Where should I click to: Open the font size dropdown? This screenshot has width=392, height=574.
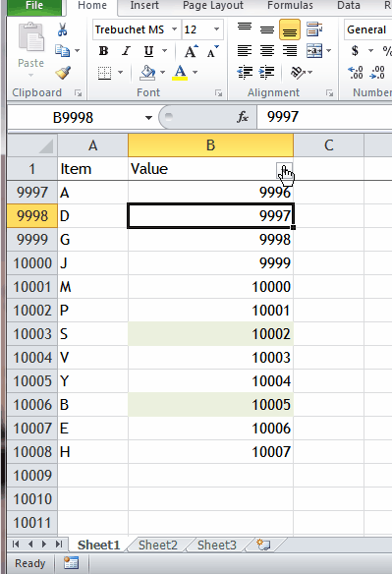coord(217,29)
